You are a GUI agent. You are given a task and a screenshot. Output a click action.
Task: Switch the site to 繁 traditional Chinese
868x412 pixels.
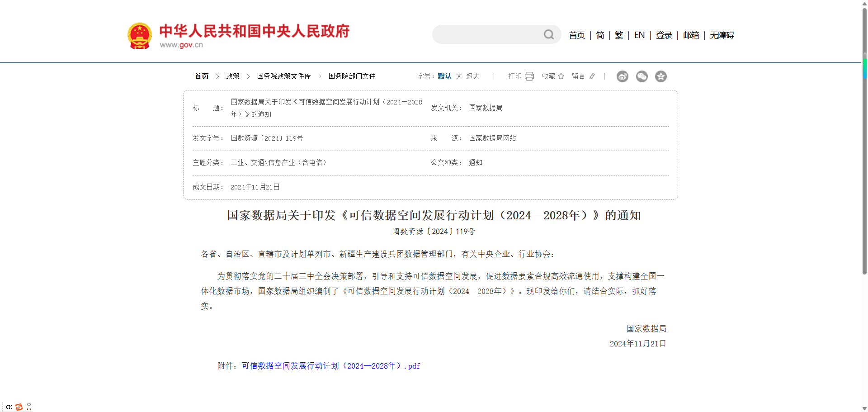pos(619,35)
